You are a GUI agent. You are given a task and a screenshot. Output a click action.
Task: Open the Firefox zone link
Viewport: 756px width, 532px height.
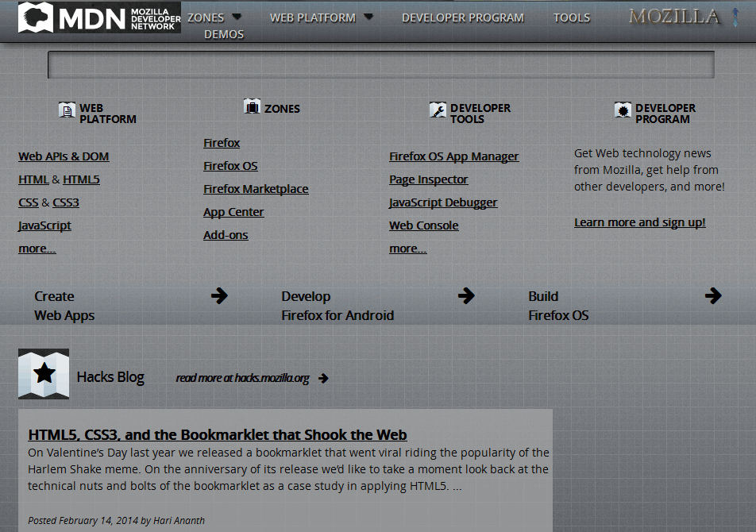tap(222, 143)
